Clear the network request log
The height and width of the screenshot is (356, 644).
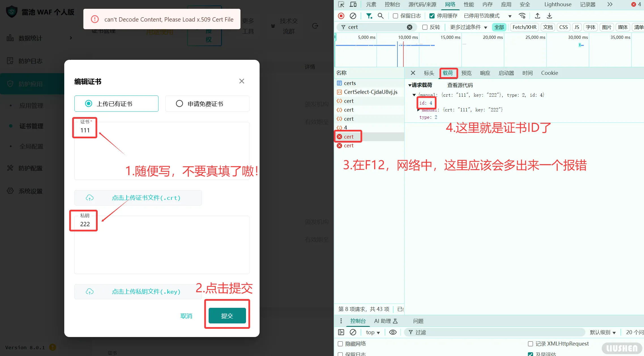pyautogui.click(x=353, y=16)
